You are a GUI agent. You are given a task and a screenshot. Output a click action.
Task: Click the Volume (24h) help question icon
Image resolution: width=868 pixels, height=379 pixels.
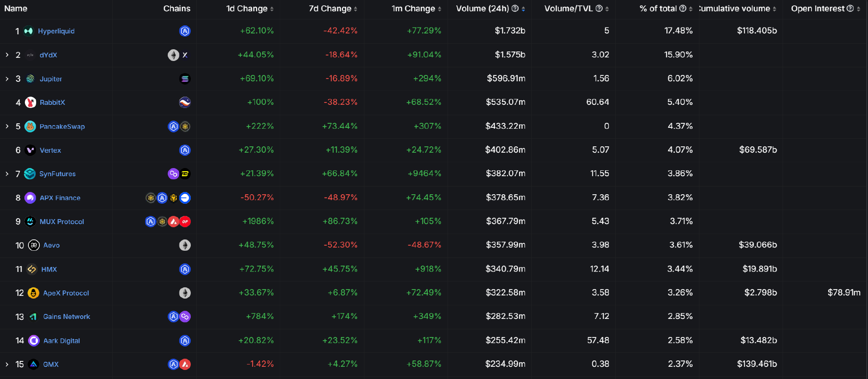coord(515,9)
